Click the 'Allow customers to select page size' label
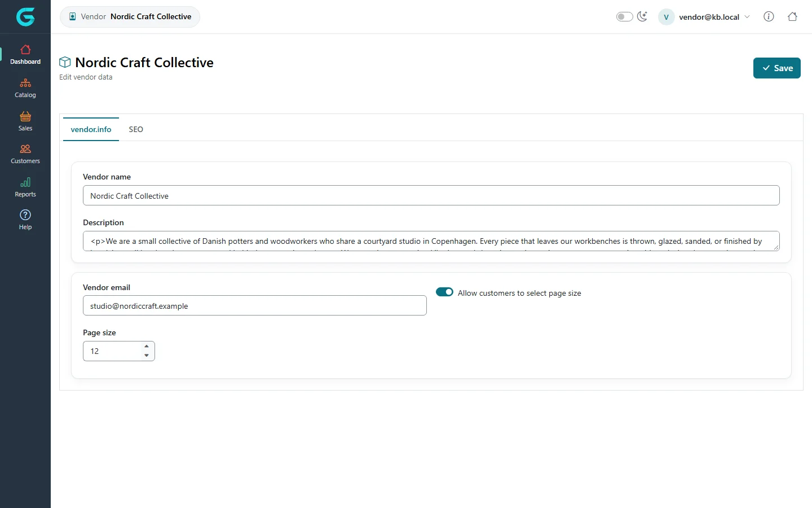The image size is (812, 508). tap(519, 293)
